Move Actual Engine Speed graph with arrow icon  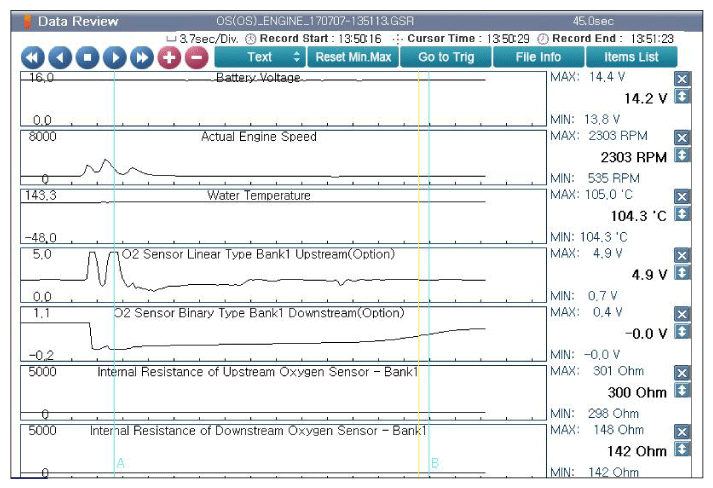(x=682, y=155)
